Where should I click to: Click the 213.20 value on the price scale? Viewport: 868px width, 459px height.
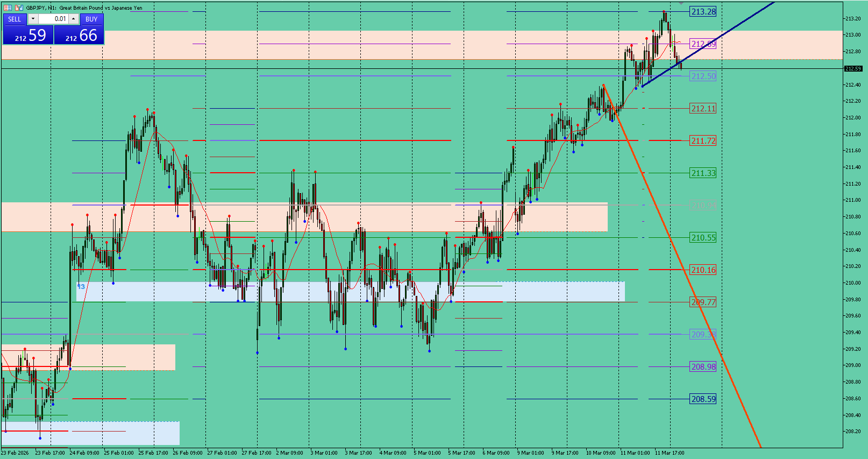coord(853,18)
